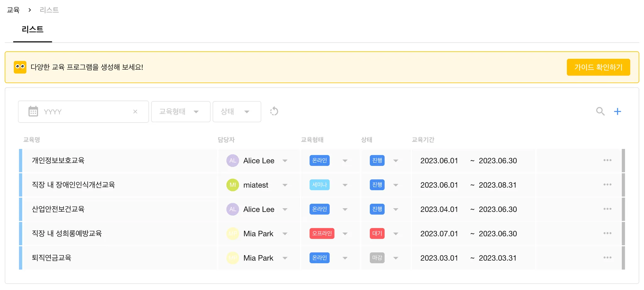This screenshot has height=290, width=644.
Task: Open the 산업안전보건교육 entry
Action: [x=58, y=209]
